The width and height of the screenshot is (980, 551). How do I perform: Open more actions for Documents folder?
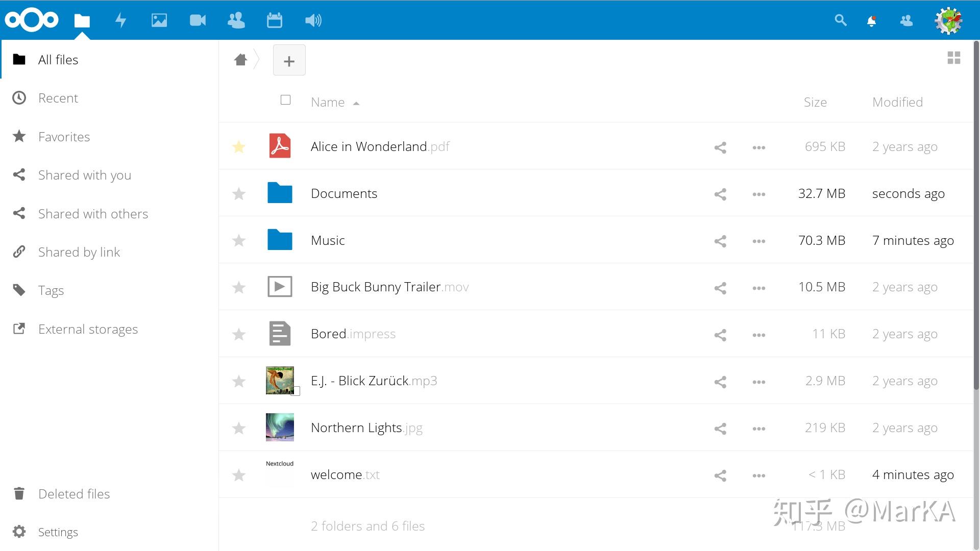coord(759,194)
